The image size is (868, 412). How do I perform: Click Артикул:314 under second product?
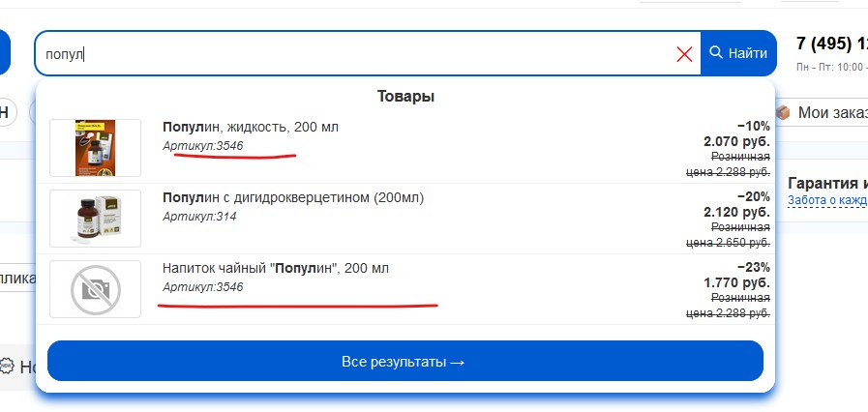click(x=199, y=217)
